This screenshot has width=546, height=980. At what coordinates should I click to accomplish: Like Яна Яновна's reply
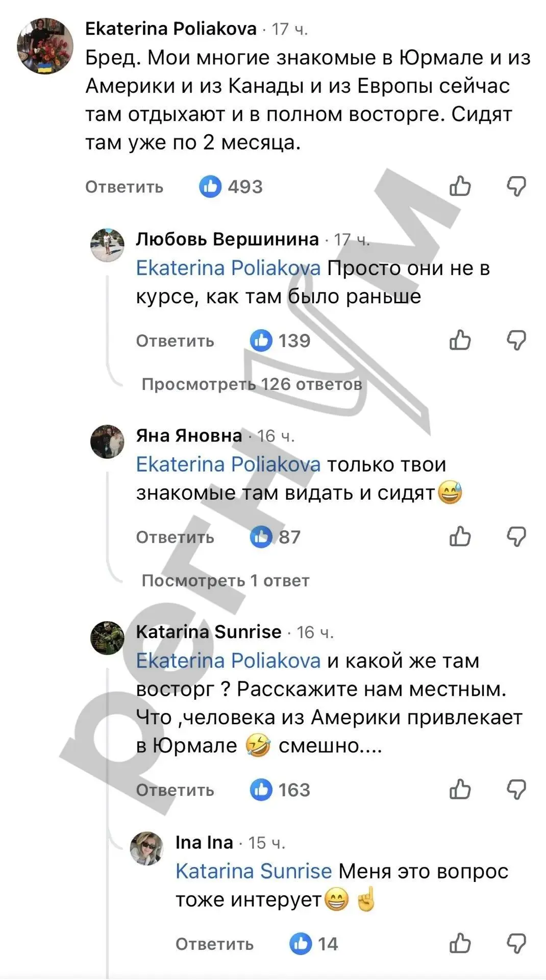[x=460, y=536]
